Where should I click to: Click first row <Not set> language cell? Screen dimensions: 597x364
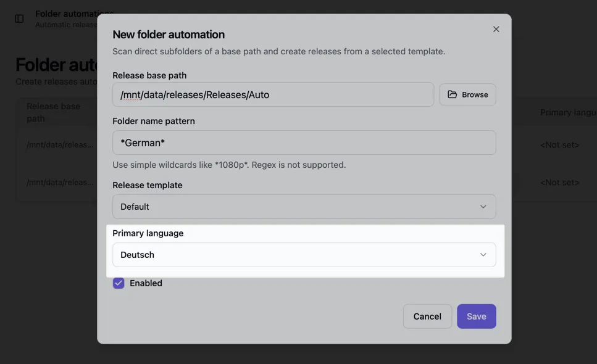[x=560, y=145]
